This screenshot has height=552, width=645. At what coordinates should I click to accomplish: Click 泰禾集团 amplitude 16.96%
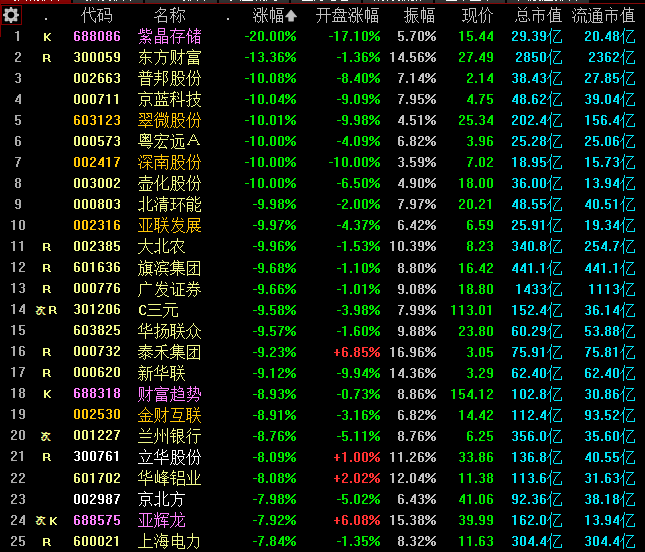[x=413, y=352]
